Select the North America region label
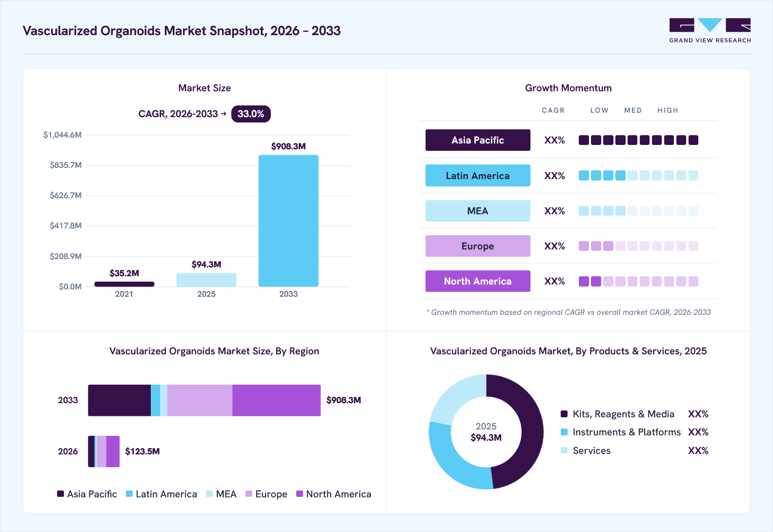 click(478, 281)
